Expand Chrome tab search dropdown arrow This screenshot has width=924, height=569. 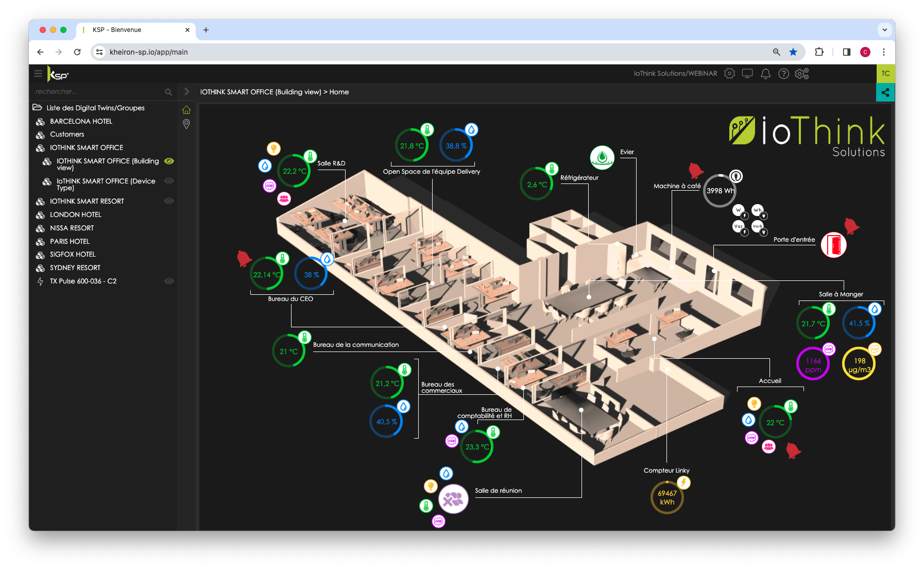(884, 30)
